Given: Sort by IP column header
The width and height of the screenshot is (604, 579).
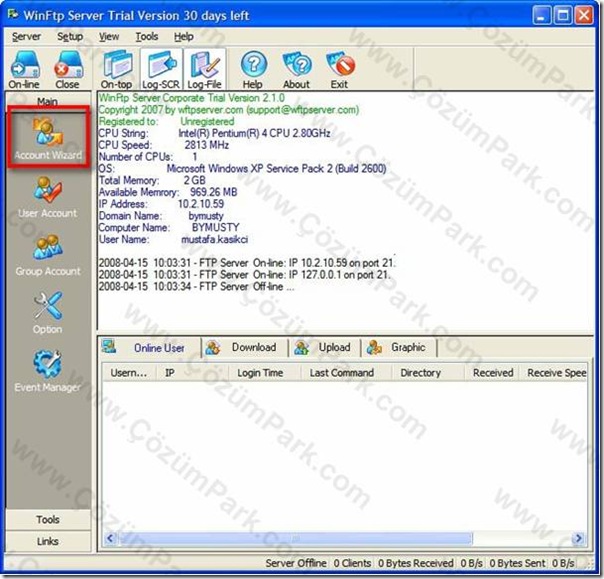Looking at the screenshot, I should [192, 373].
